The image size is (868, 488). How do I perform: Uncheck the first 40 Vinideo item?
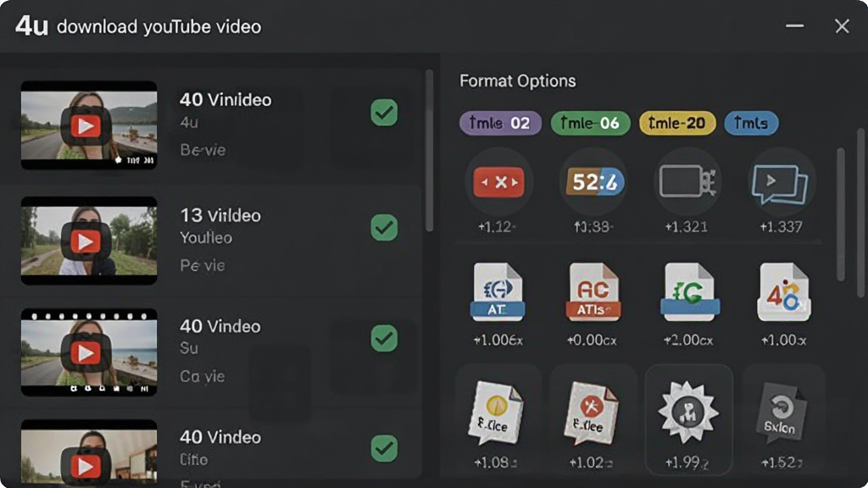coord(384,113)
